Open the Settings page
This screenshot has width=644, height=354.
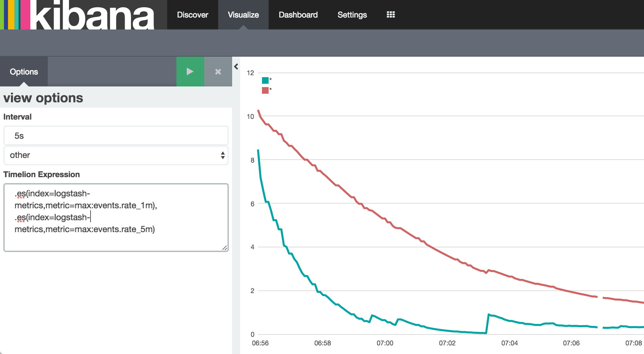(352, 15)
